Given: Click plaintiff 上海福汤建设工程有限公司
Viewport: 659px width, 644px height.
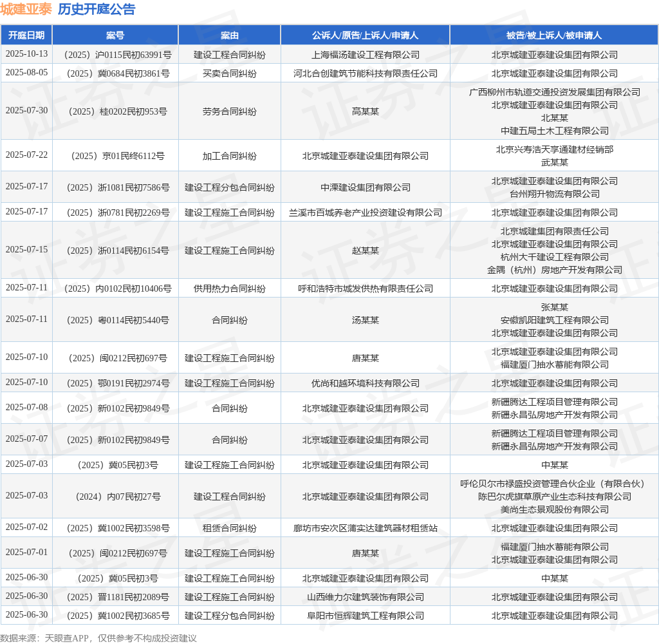Looking at the screenshot, I should [366, 55].
